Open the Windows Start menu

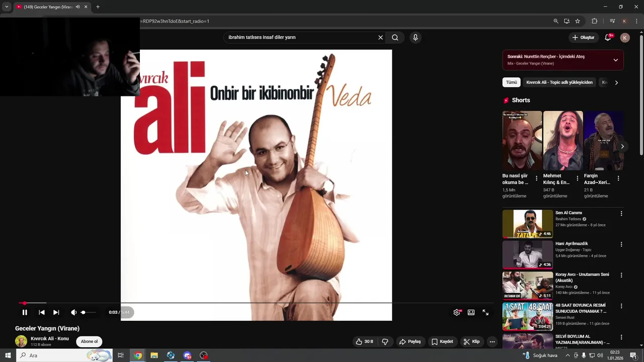click(8, 355)
